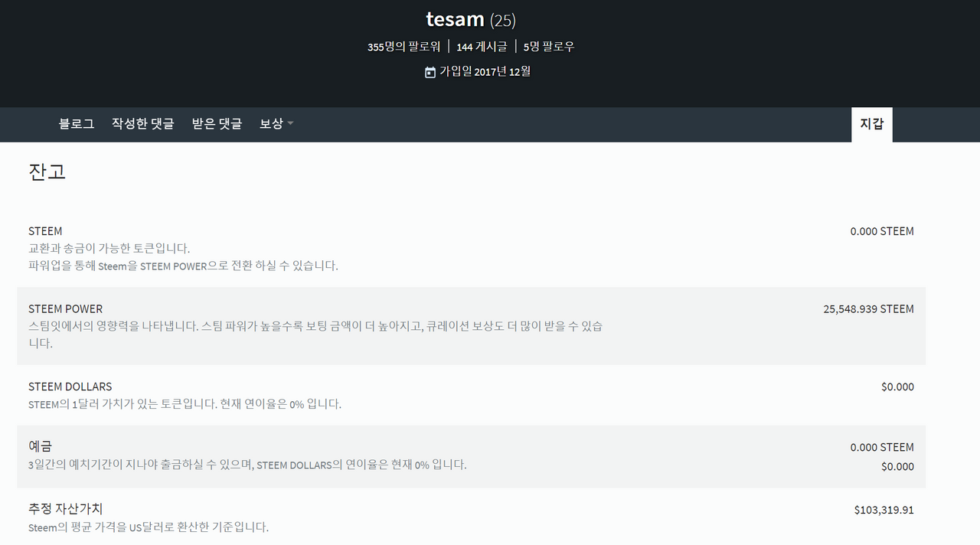This screenshot has width=980, height=545.
Task: Click the tesam username heading
Action: point(456,19)
